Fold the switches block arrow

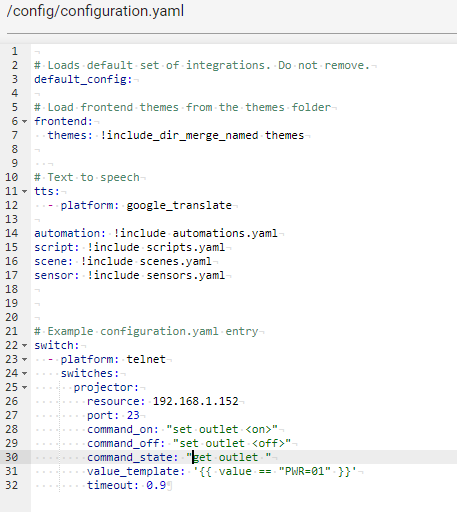(x=25, y=374)
